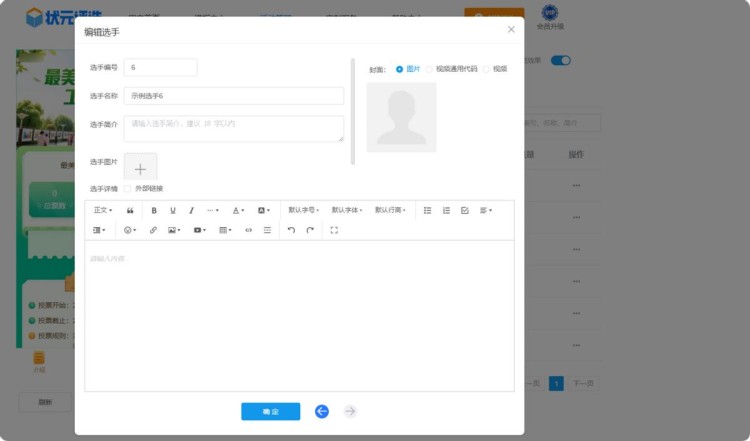Click the insert link icon

click(x=153, y=230)
